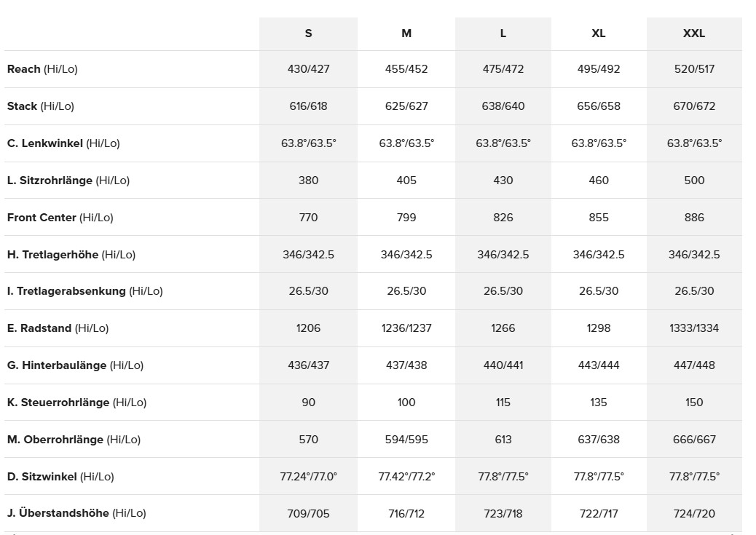Screen dimensions: 756x535
Task: Select the XL size column header
Action: point(599,33)
